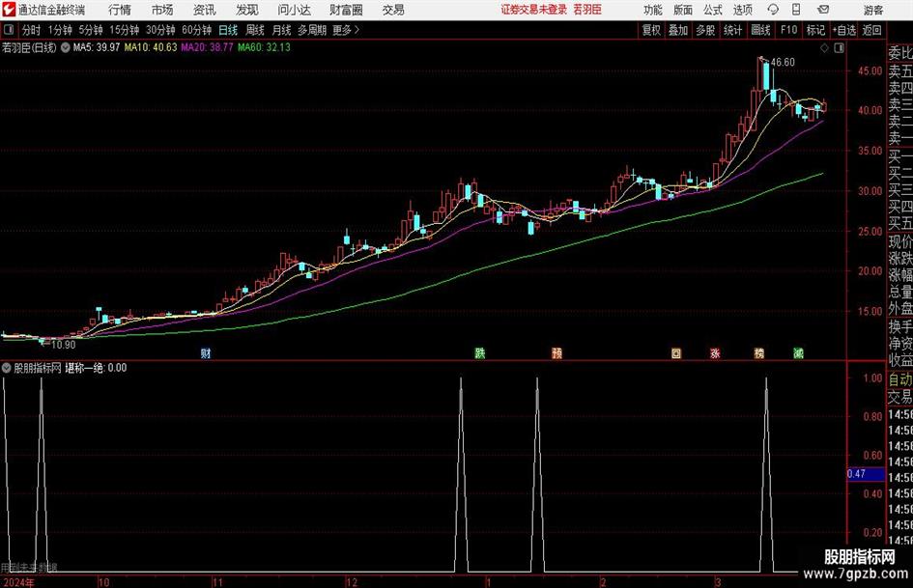Open F10 company info
Image resolution: width=913 pixels, height=588 pixels.
click(x=789, y=30)
